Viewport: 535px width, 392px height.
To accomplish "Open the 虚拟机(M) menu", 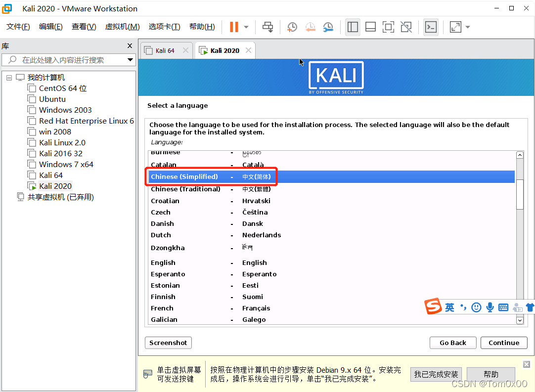I will click(x=123, y=27).
